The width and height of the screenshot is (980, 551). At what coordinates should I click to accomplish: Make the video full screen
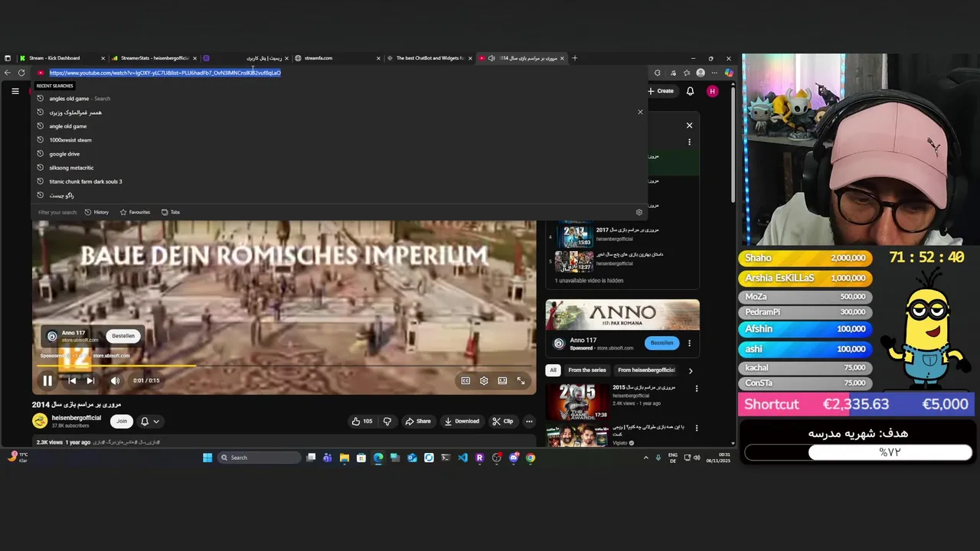pyautogui.click(x=521, y=380)
